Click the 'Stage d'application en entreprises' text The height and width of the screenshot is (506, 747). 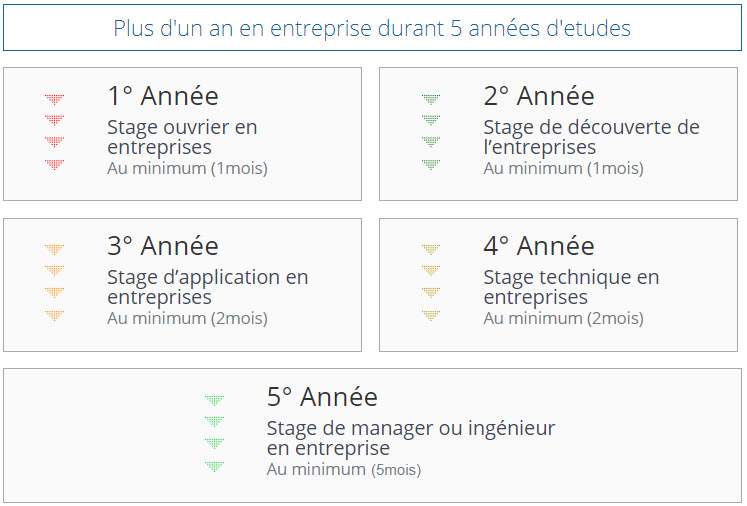pyautogui.click(x=208, y=287)
